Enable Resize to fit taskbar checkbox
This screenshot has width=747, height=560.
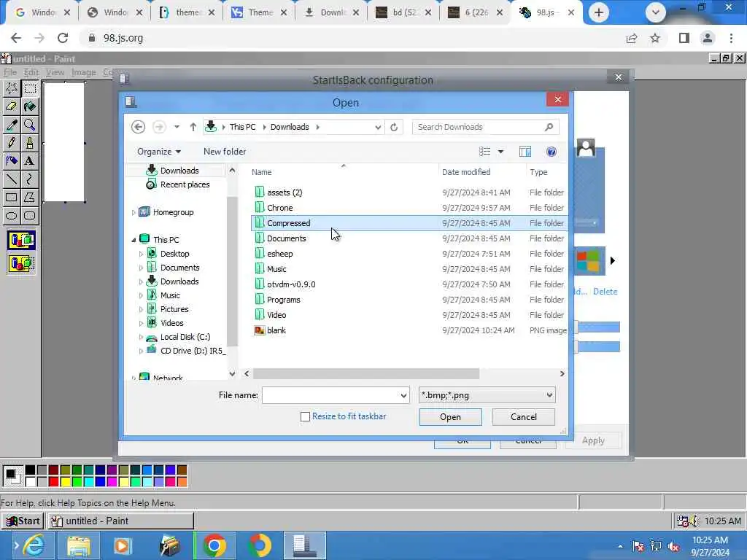pos(306,416)
